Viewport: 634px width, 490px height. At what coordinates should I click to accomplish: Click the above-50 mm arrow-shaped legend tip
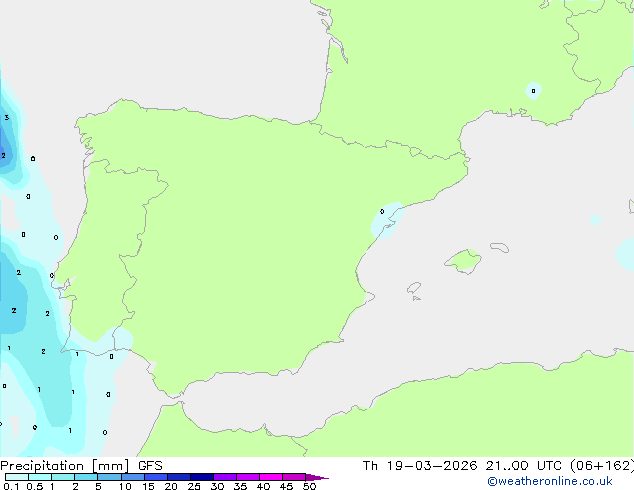(x=316, y=477)
